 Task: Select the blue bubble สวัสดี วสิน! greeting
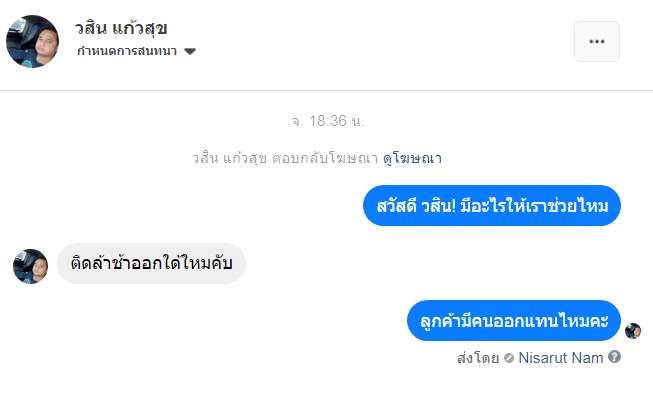(491, 206)
